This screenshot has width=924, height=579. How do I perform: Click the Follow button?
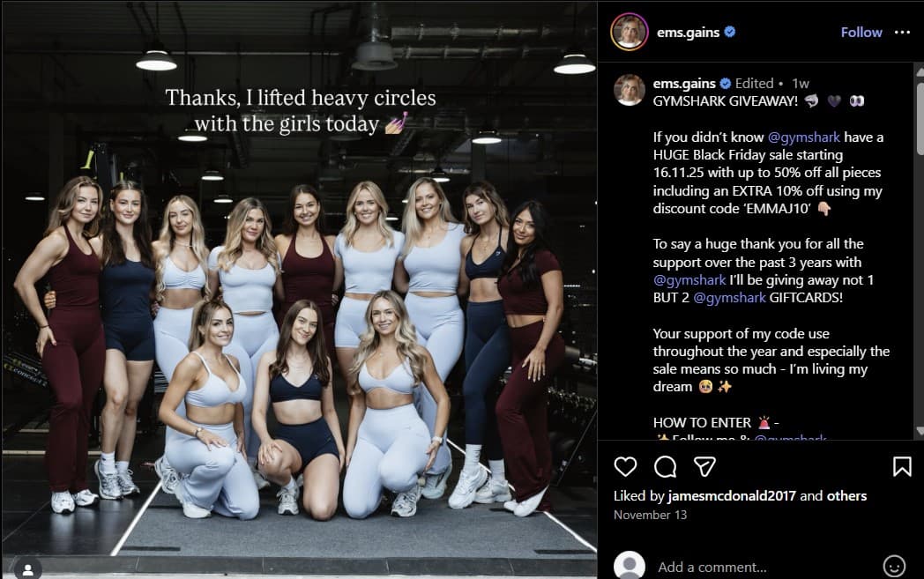click(861, 33)
